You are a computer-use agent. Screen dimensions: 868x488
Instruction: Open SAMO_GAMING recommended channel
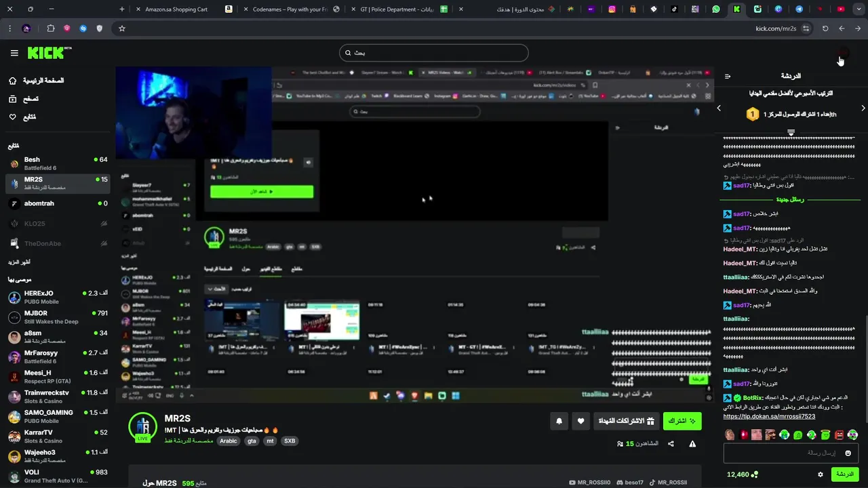tap(58, 416)
